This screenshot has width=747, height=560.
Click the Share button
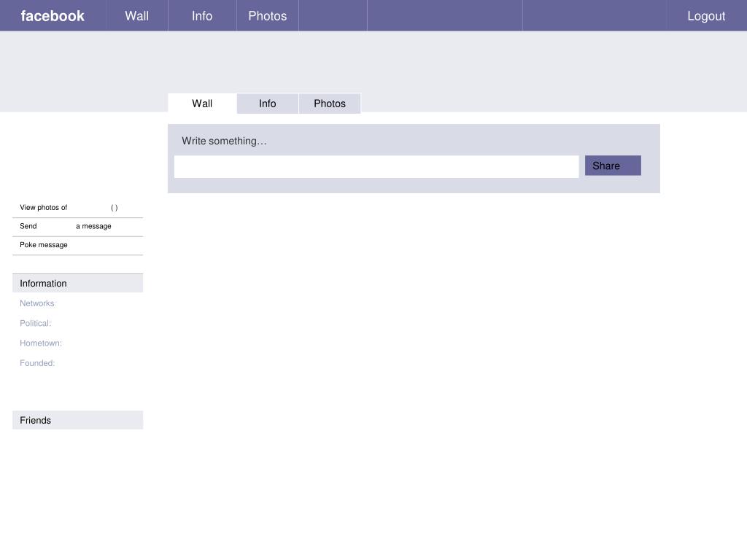[x=613, y=166]
